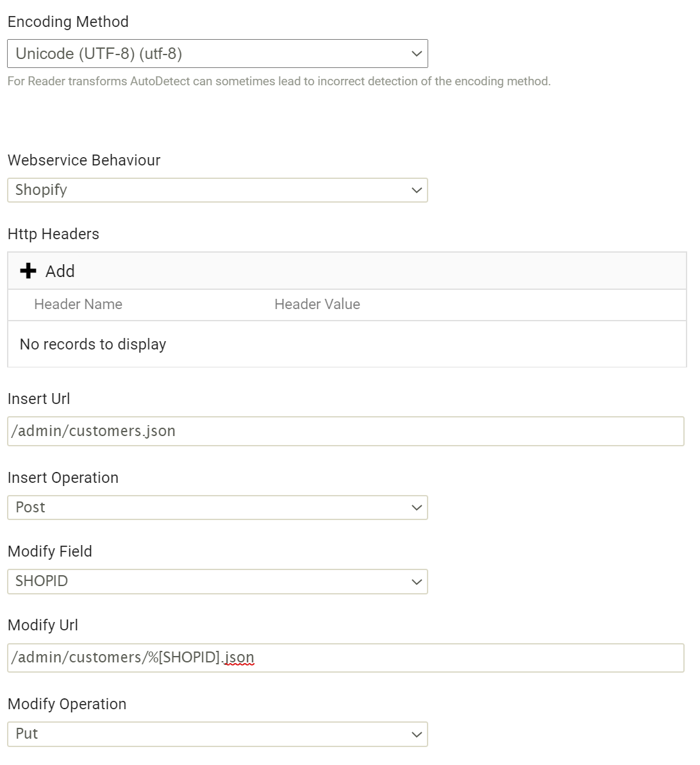Viewport: 700px width, 765px height.
Task: Click the Modify Url text field
Action: [x=346, y=658]
